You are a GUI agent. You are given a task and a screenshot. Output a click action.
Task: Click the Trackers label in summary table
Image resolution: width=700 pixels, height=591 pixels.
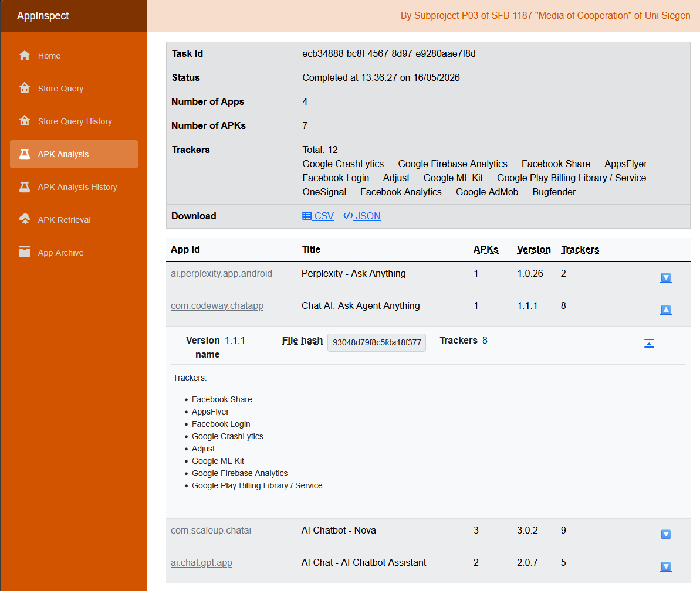tap(191, 150)
